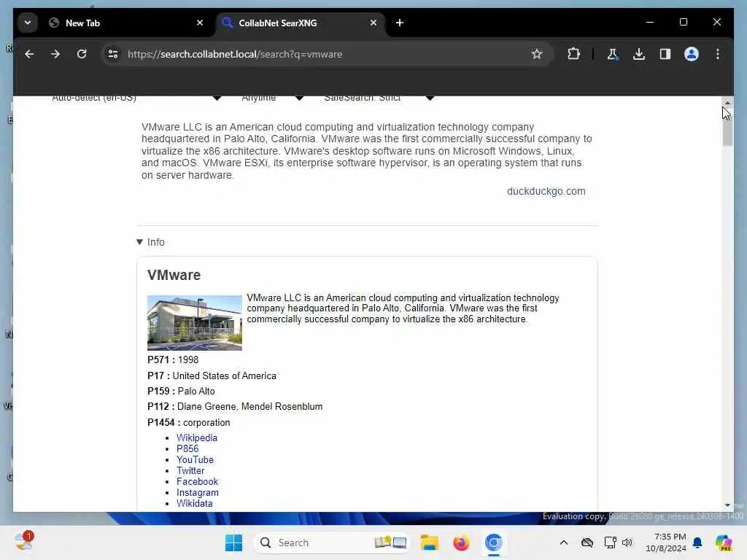Click the text 'P1454 : corporation'
The height and width of the screenshot is (560, 747).
click(189, 422)
